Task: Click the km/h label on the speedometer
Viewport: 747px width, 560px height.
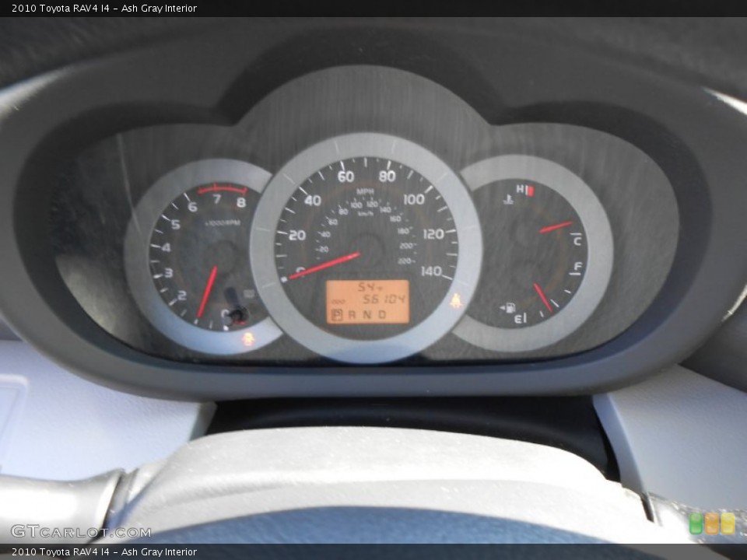Action: click(366, 214)
